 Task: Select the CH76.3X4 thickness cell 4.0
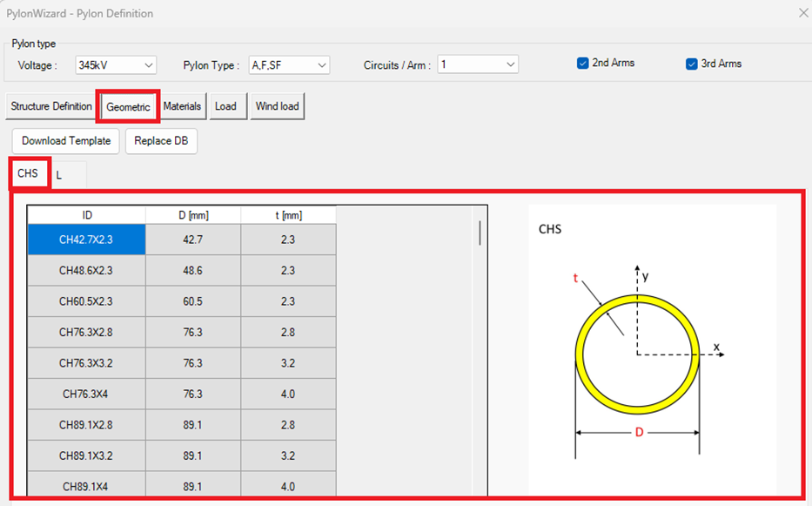pos(288,395)
